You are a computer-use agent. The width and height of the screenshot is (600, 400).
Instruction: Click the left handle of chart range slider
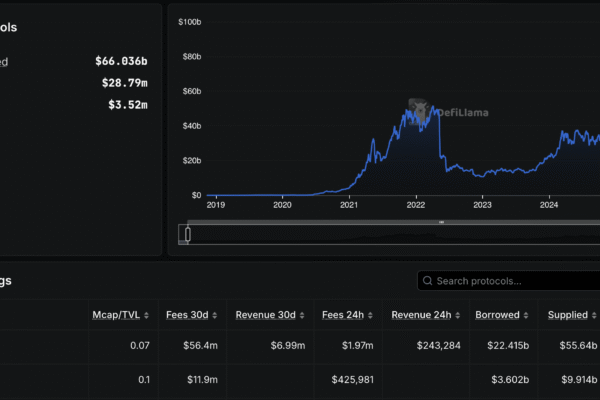tap(187, 234)
